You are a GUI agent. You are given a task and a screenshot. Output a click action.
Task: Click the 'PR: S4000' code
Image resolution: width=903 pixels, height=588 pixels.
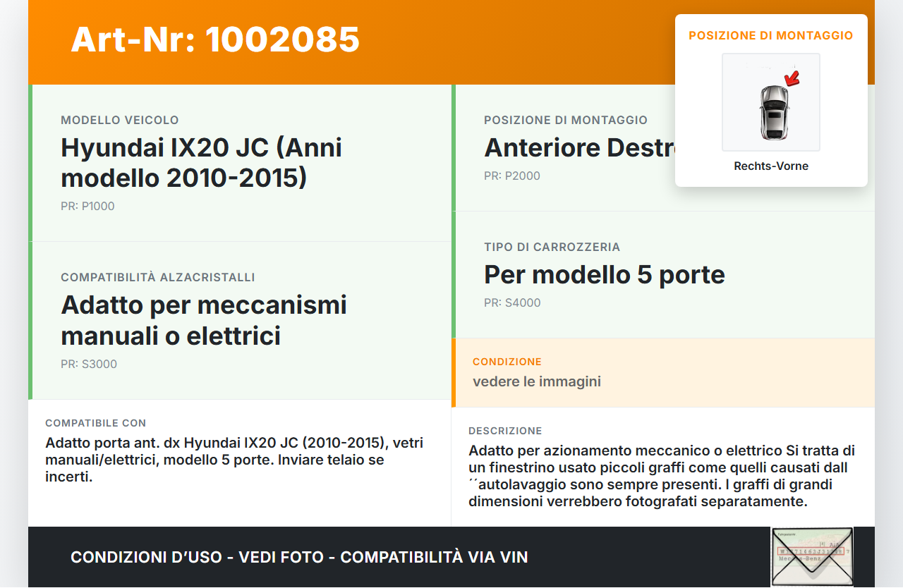click(512, 303)
